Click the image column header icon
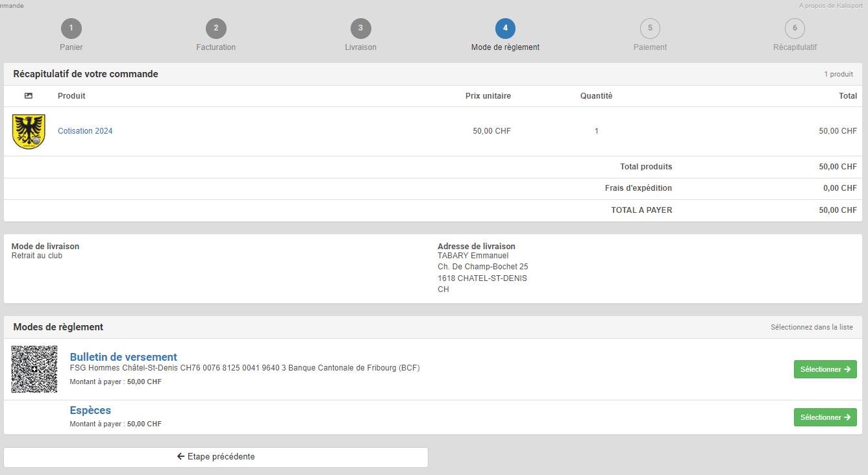Screen dimensions: 868x475 point(29,96)
